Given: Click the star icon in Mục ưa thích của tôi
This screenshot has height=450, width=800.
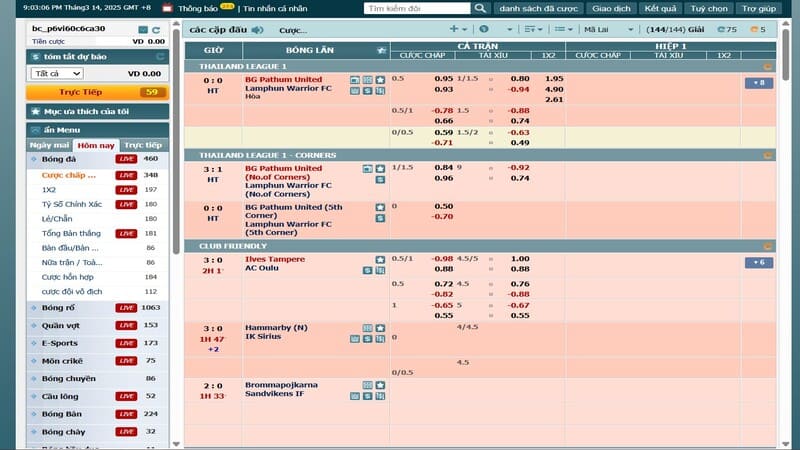Looking at the screenshot, I should [35, 111].
